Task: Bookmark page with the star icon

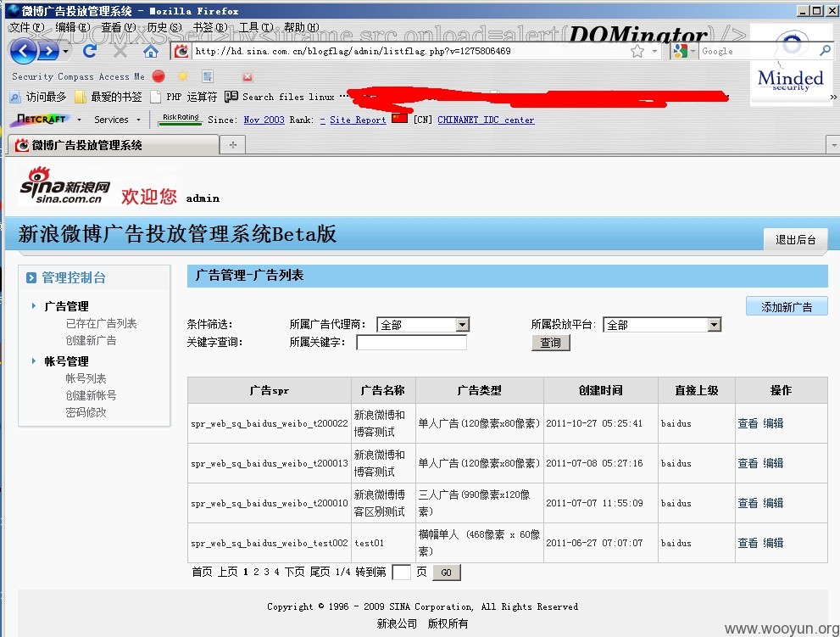Action: click(637, 52)
